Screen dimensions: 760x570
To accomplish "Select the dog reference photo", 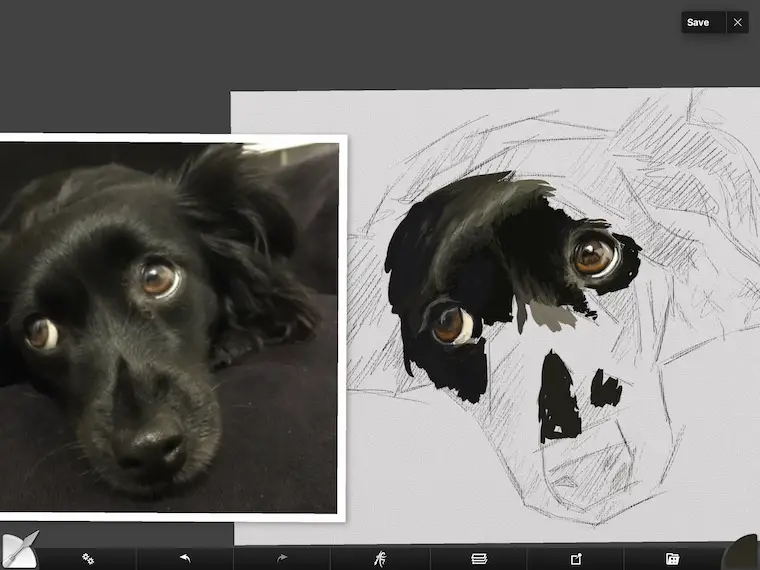I will click(x=169, y=328).
